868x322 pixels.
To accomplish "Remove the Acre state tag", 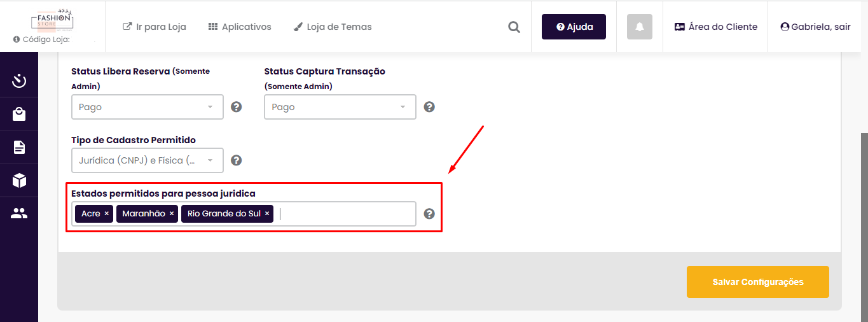I will [x=106, y=214].
